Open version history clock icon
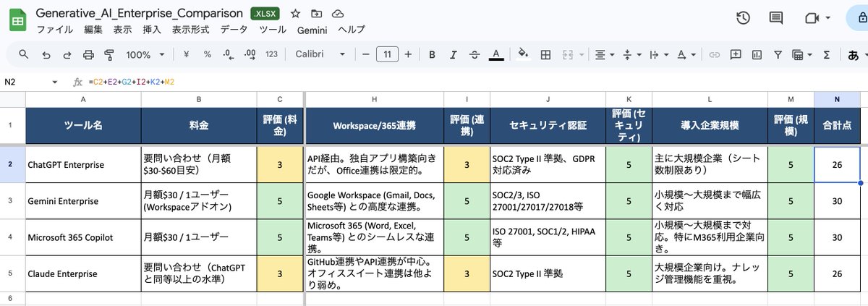This screenshot has height=306, width=868. [742, 19]
